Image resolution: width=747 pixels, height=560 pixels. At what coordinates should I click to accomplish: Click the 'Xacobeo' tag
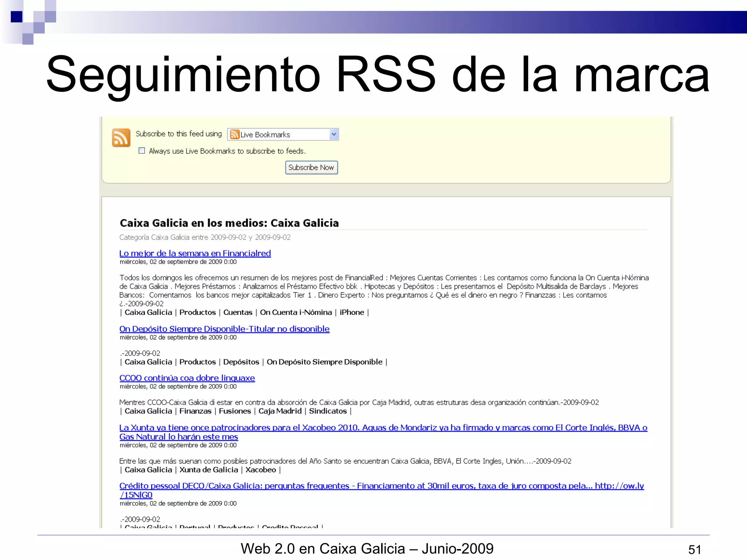pyautogui.click(x=261, y=470)
